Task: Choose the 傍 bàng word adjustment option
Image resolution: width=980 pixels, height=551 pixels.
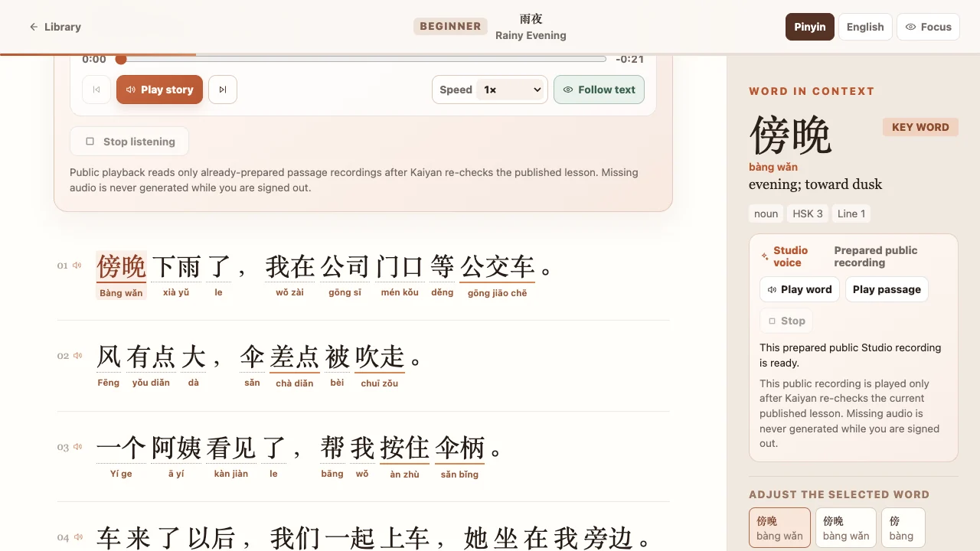Action: (x=903, y=528)
